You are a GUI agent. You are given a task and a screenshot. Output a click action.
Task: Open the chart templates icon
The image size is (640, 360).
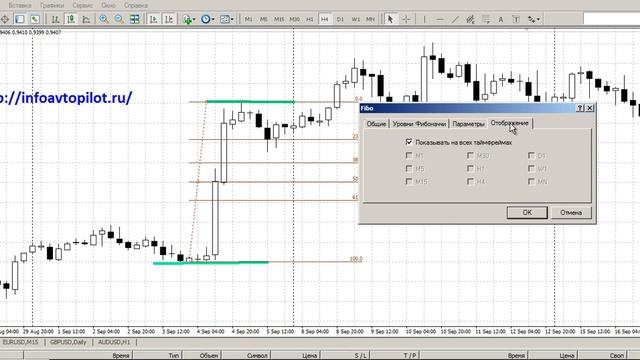point(224,19)
